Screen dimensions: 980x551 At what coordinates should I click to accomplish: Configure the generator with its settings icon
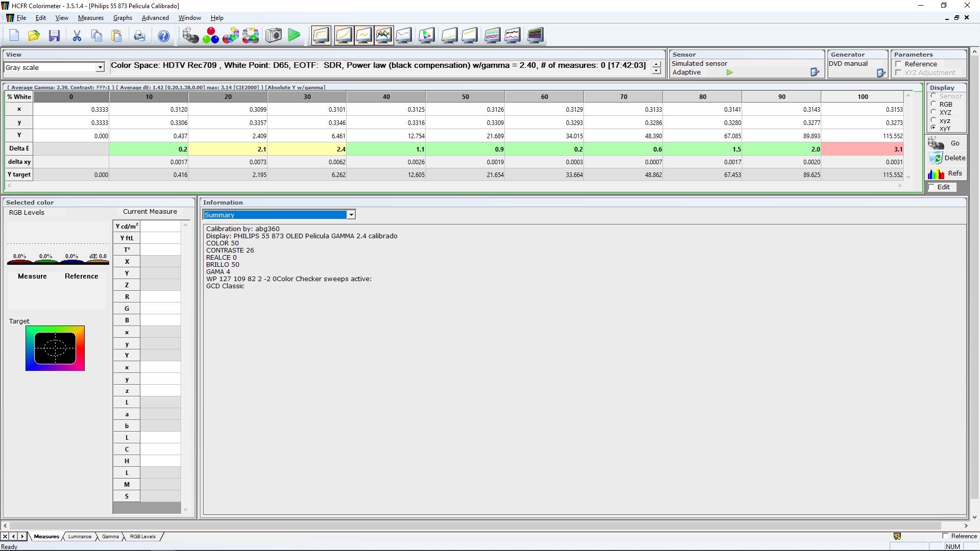coord(881,73)
